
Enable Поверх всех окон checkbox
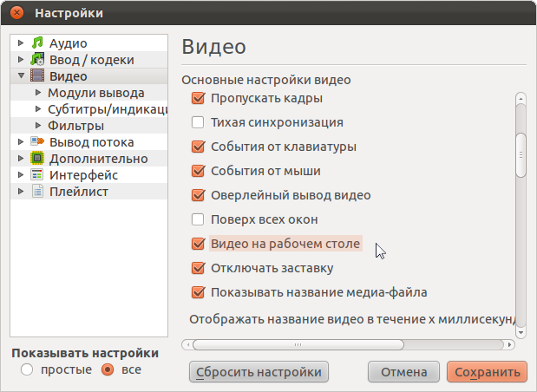(x=198, y=219)
